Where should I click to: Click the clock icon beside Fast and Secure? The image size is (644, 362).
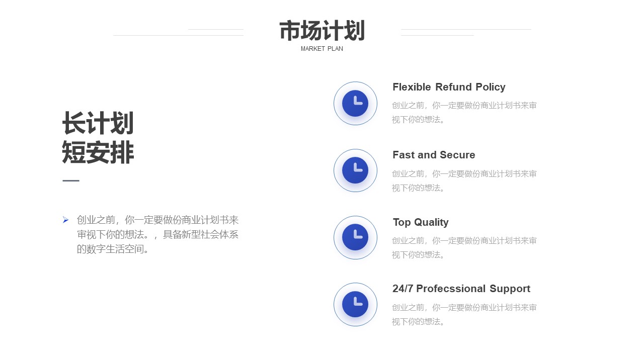(355, 170)
